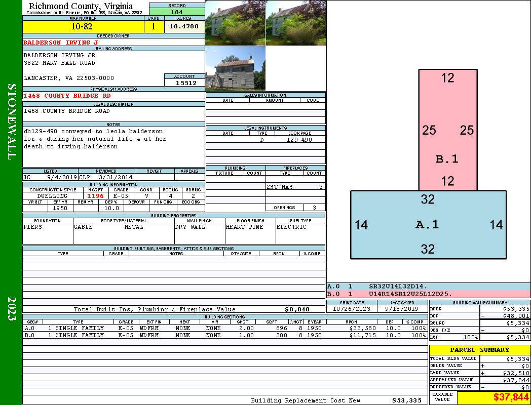Select deeded owner BALDERSON IRVING J
This screenshot has width=532, height=405.
[x=61, y=43]
